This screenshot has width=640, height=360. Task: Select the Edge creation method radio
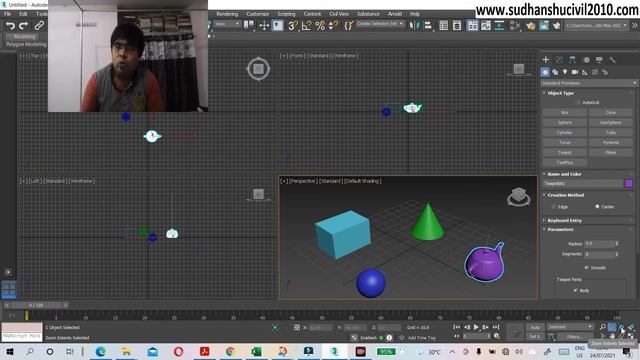(x=554, y=207)
